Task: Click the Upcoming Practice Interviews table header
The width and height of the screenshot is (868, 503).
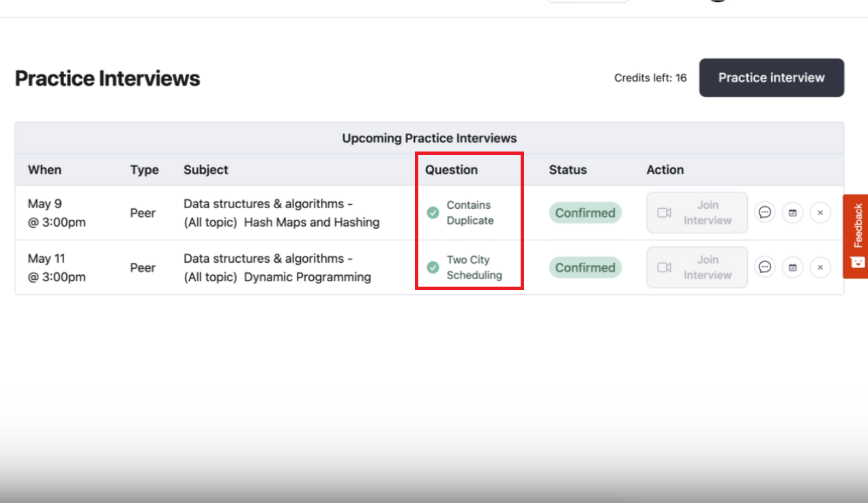Action: (429, 139)
